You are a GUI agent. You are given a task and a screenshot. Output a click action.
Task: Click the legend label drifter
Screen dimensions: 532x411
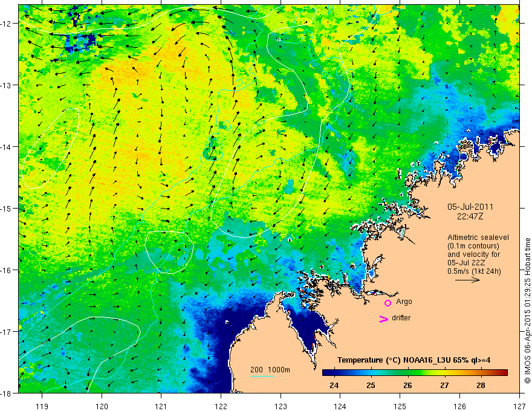click(401, 318)
